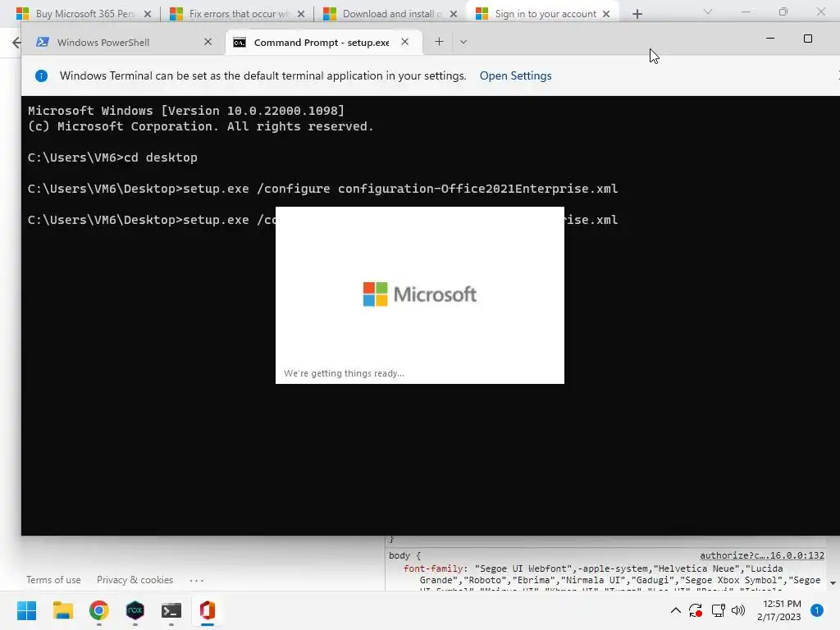Close the Sign in to your account tab
This screenshot has width=840, height=630.
[606, 14]
